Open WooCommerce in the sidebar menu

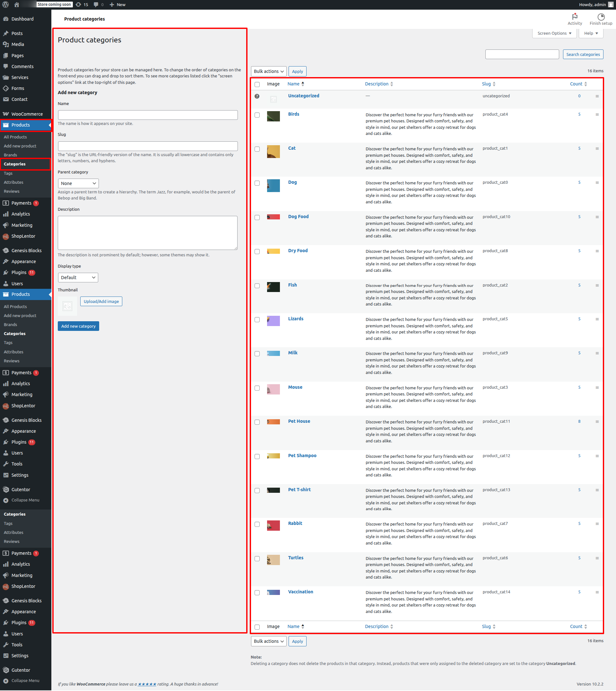[x=27, y=114]
